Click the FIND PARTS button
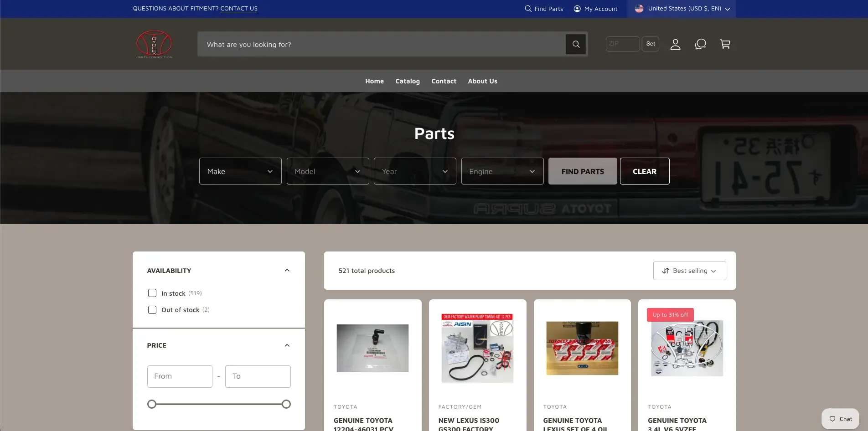This screenshot has height=431, width=868. click(583, 171)
